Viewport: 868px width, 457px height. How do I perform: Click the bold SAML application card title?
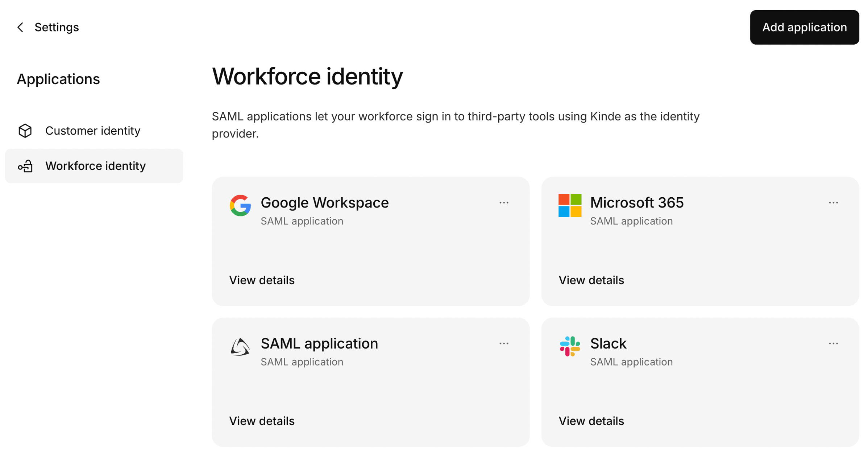pyautogui.click(x=319, y=343)
